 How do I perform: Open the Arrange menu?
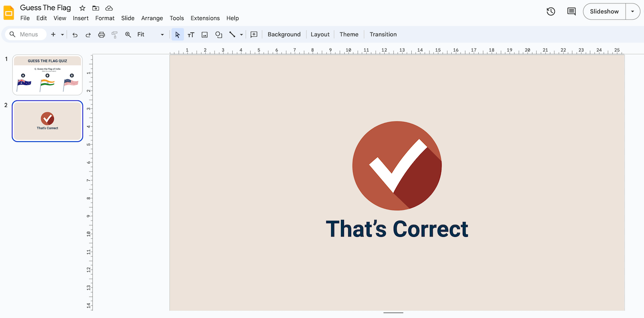tap(152, 18)
